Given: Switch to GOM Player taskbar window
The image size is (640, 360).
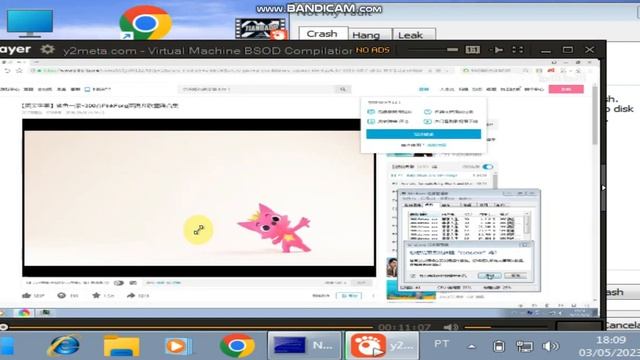Looking at the screenshot, I should click(x=382, y=346).
